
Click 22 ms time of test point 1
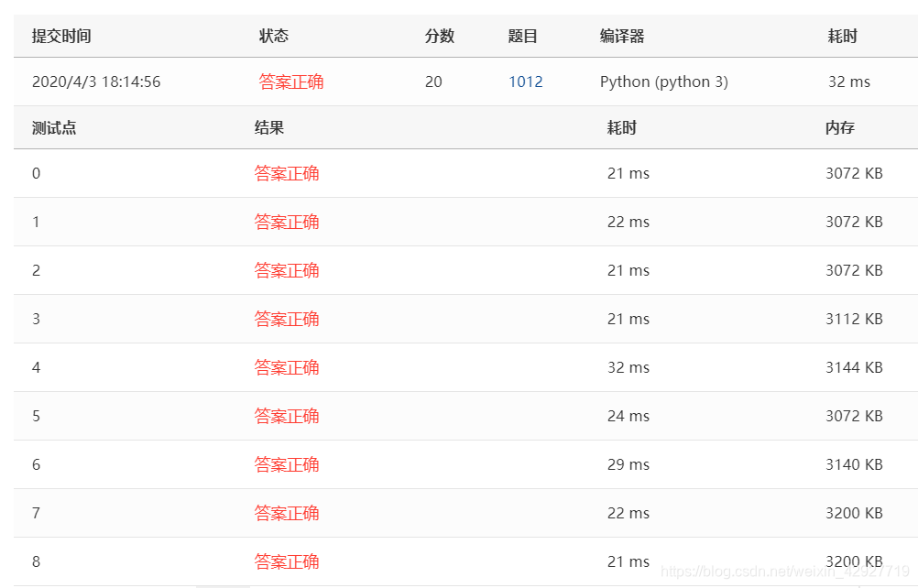[628, 222]
